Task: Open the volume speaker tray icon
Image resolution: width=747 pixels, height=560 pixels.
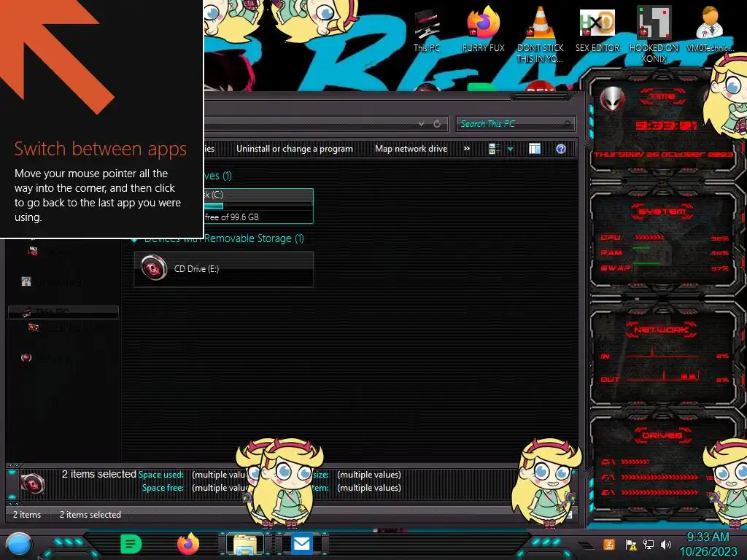Action: [x=666, y=544]
